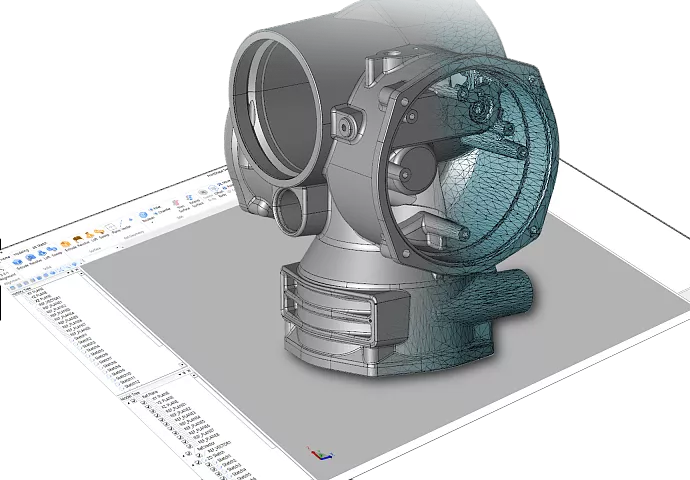Collapse the Ref.Vector group in Model Tree
Image resolution: width=690 pixels, height=480 pixels.
point(184,456)
